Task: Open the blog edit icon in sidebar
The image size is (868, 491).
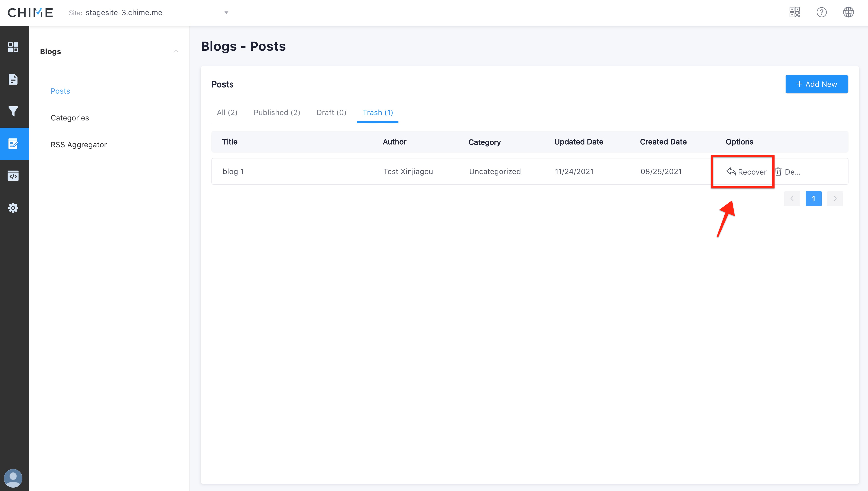Action: [13, 144]
